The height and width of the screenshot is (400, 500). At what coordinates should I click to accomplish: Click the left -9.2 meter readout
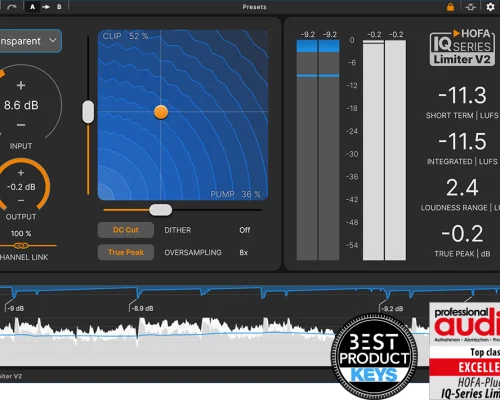tap(307, 34)
